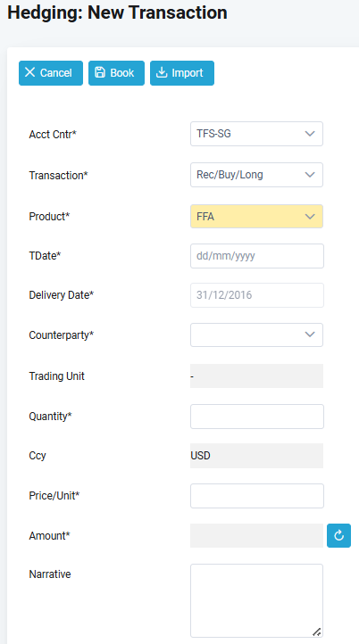Expand the Transaction Rec/Buy/Long dropdown arrow
The image size is (359, 644).
[x=310, y=175]
